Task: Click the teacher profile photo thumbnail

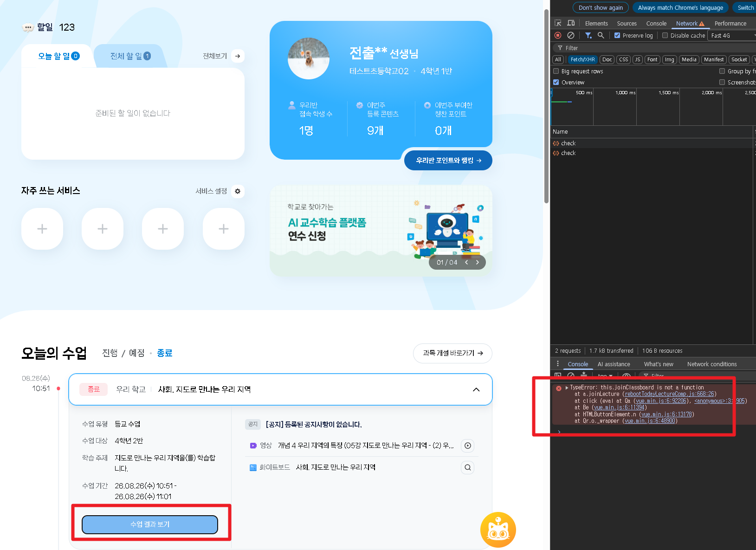Action: 309,59
